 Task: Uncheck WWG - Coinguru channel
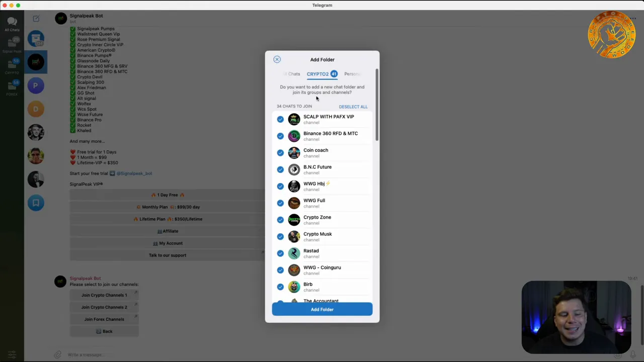point(280,270)
